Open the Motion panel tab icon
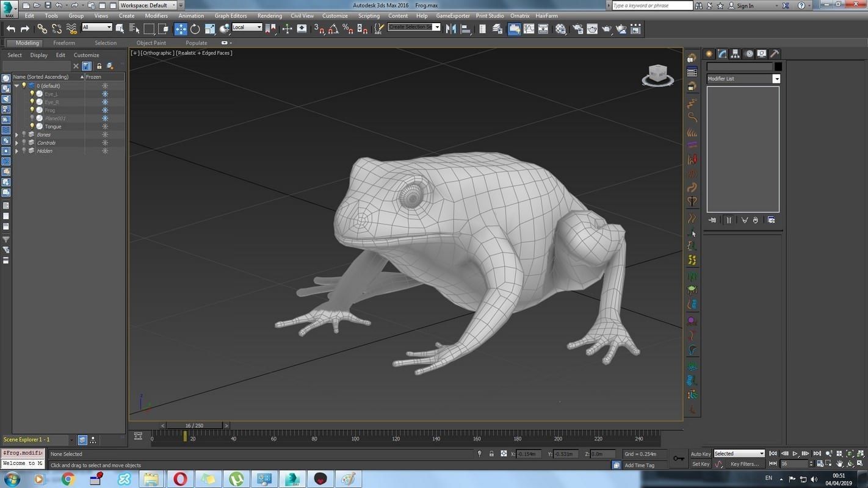Screen dimensions: 868x488 coord(748,54)
